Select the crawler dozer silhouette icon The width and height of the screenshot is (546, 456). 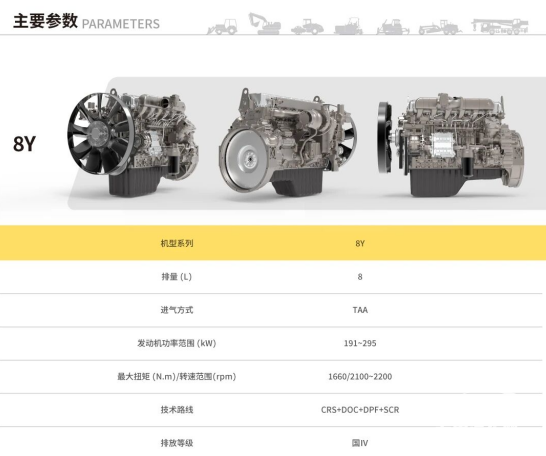click(x=393, y=26)
